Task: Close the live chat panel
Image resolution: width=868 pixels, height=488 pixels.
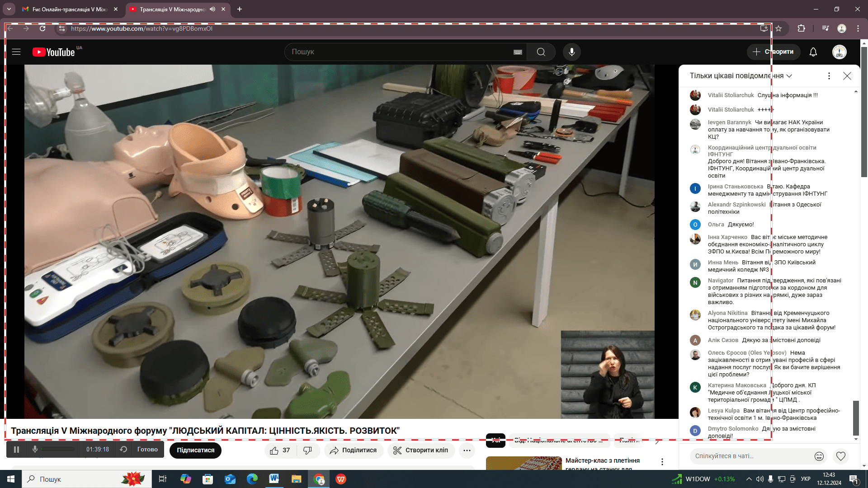Action: pyautogui.click(x=847, y=76)
